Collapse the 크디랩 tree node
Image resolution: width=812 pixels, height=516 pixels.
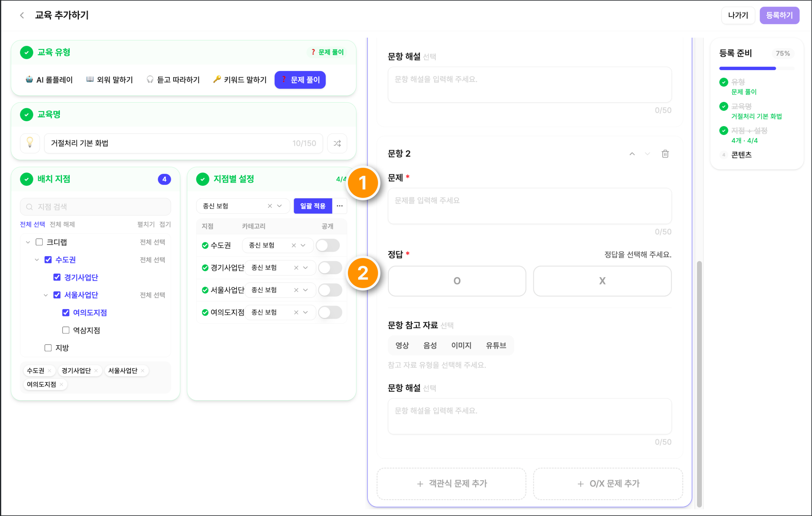28,242
